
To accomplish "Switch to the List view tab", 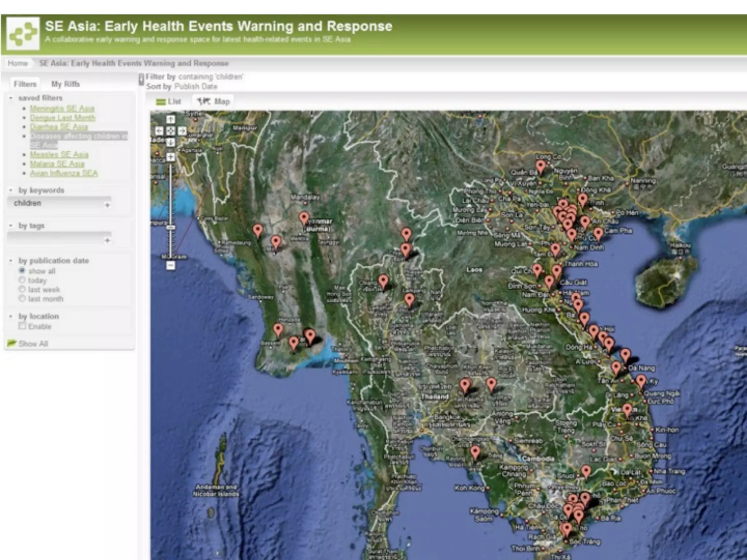I will [x=169, y=102].
